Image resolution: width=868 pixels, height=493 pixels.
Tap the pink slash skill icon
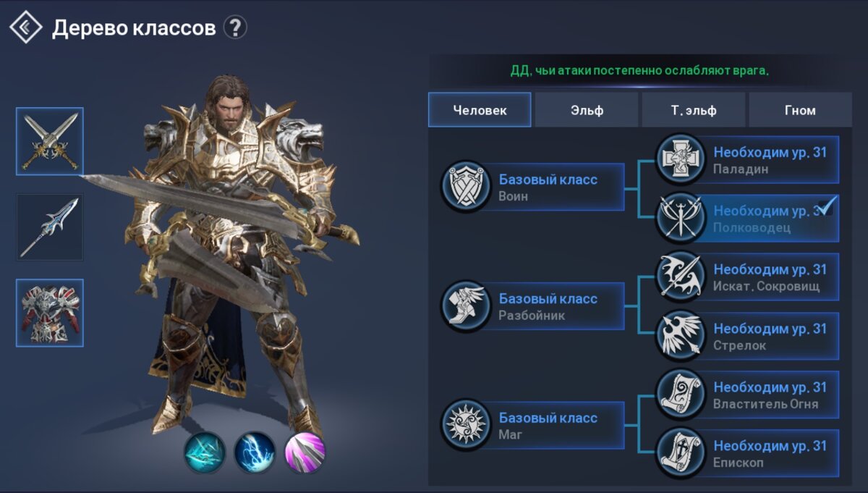point(305,452)
